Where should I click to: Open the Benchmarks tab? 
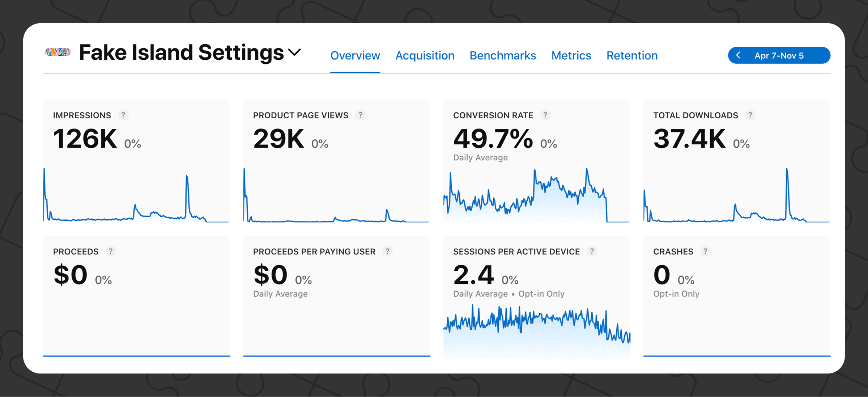point(503,55)
